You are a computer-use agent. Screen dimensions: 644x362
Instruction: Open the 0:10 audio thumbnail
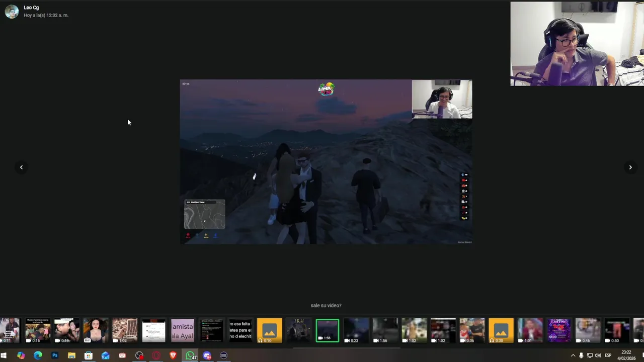pyautogui.click(x=269, y=330)
